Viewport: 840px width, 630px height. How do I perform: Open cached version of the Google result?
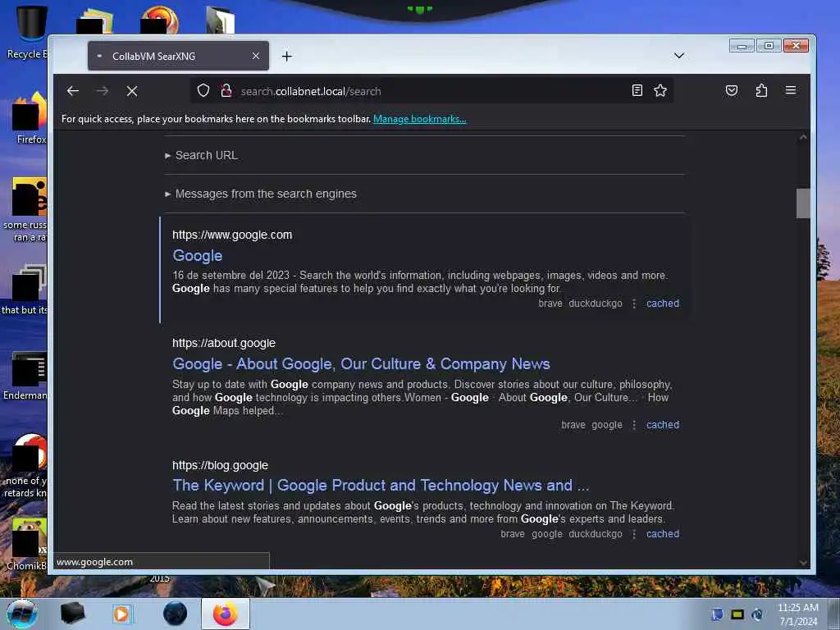click(663, 304)
